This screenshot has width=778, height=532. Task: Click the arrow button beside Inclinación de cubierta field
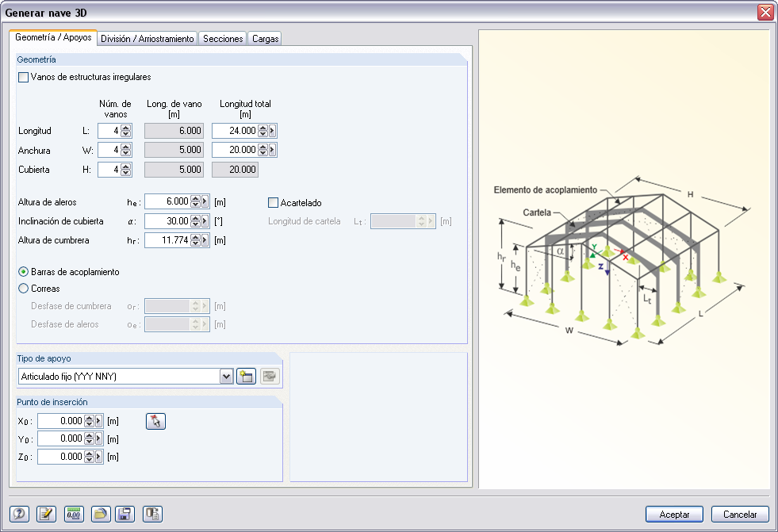point(205,221)
